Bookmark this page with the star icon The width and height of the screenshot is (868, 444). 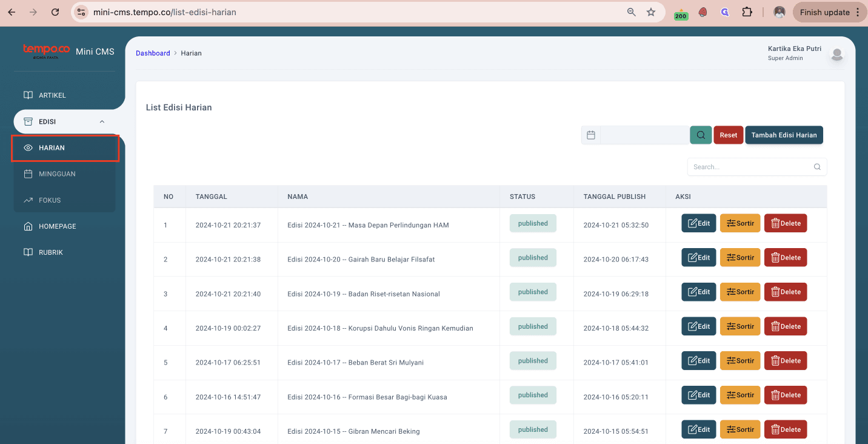651,12
